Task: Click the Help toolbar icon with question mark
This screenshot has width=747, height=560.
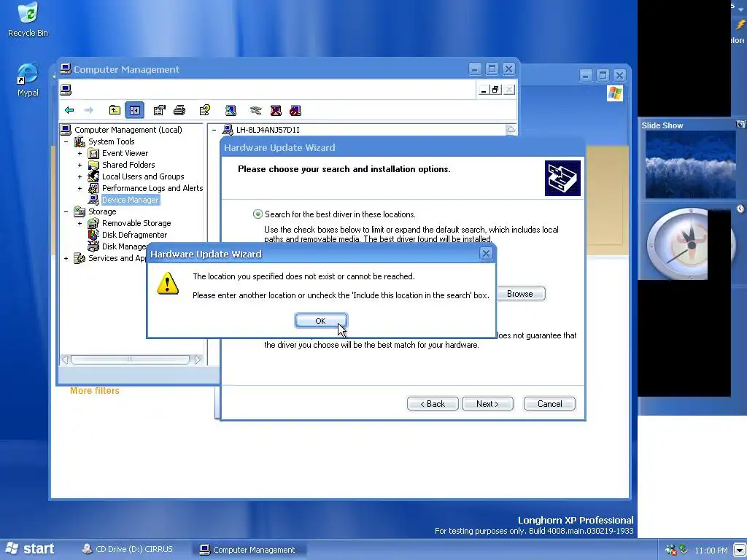Action: (205, 111)
